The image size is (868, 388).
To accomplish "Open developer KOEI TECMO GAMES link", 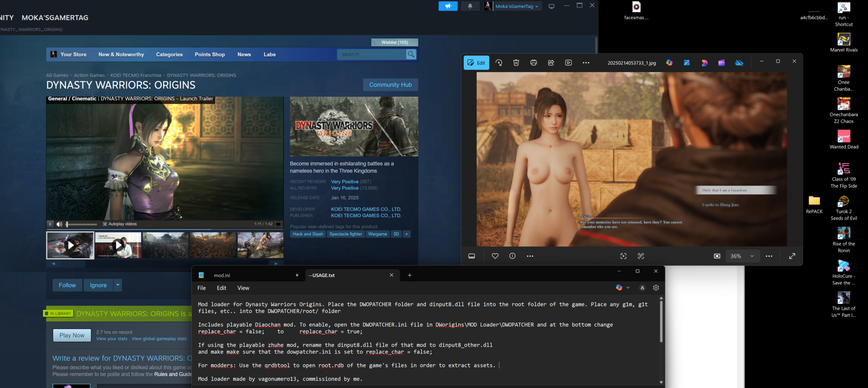I will point(366,209).
